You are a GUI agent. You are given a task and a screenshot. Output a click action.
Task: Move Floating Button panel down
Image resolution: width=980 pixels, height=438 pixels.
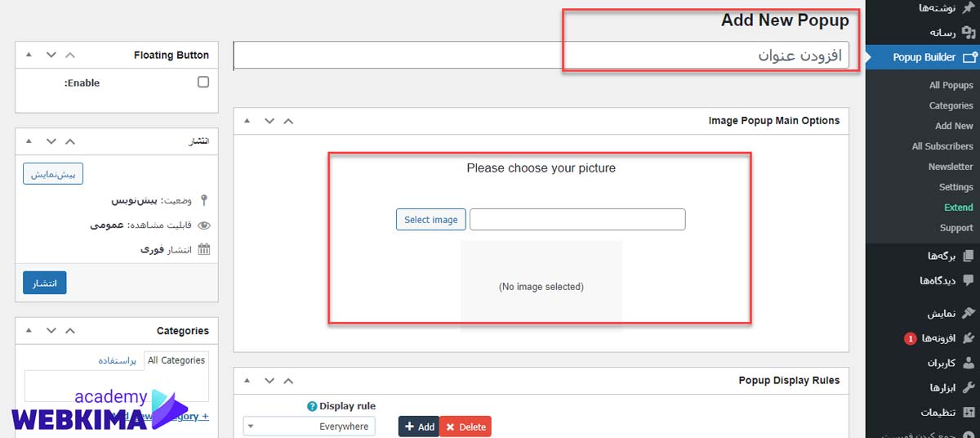coord(51,55)
